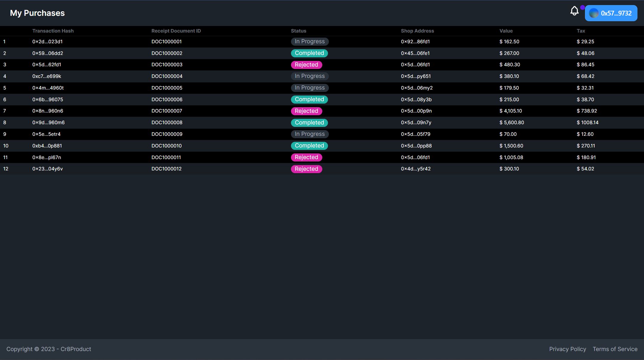This screenshot has width=644, height=360.
Task: Select shop address 0×4d...y5r42
Action: coord(416,169)
